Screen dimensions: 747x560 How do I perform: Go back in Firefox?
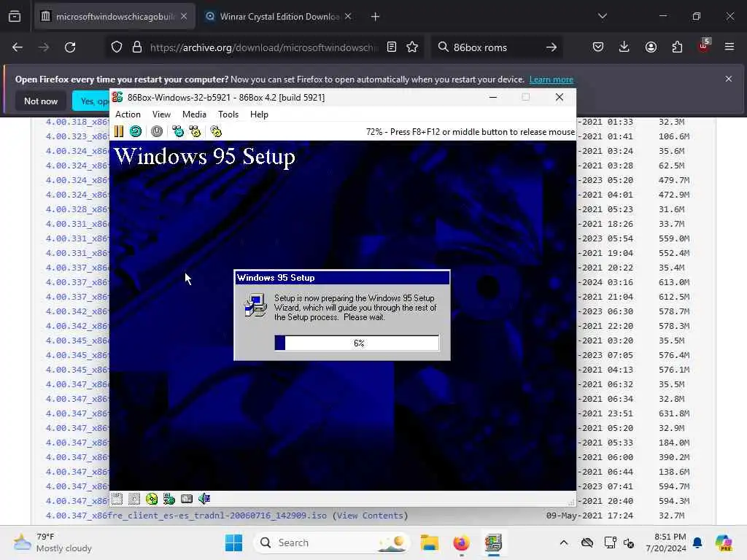[x=18, y=47]
